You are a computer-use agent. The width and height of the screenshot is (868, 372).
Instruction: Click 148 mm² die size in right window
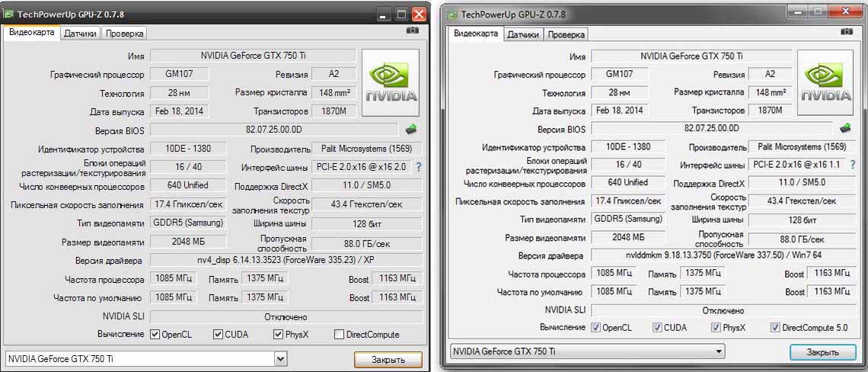[x=770, y=92]
